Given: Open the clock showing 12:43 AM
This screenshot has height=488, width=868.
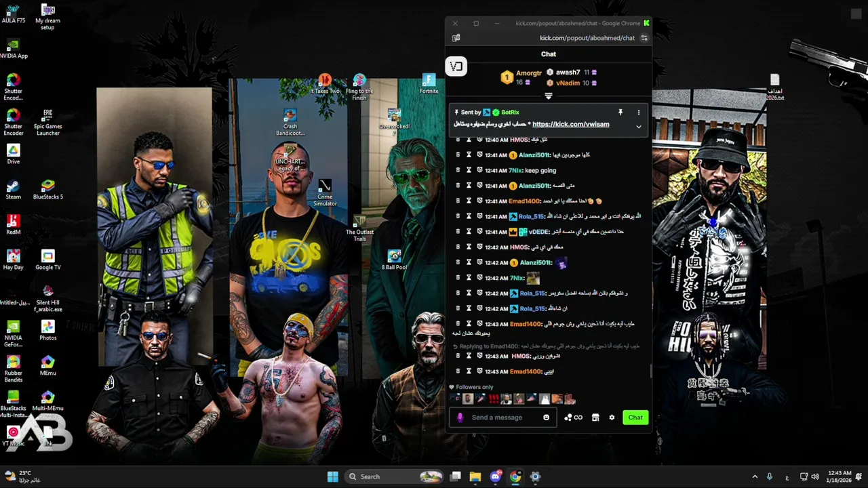Looking at the screenshot, I should point(840,476).
